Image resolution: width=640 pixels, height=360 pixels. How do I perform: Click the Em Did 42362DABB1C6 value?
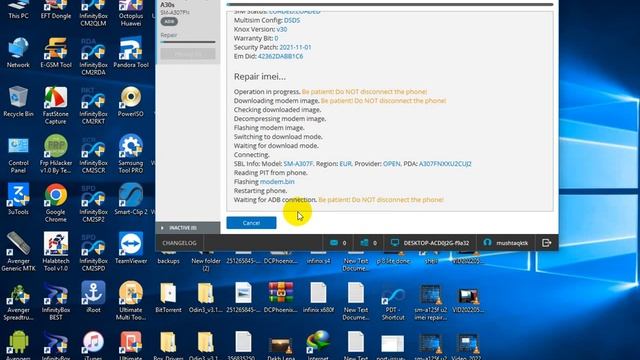pos(280,56)
